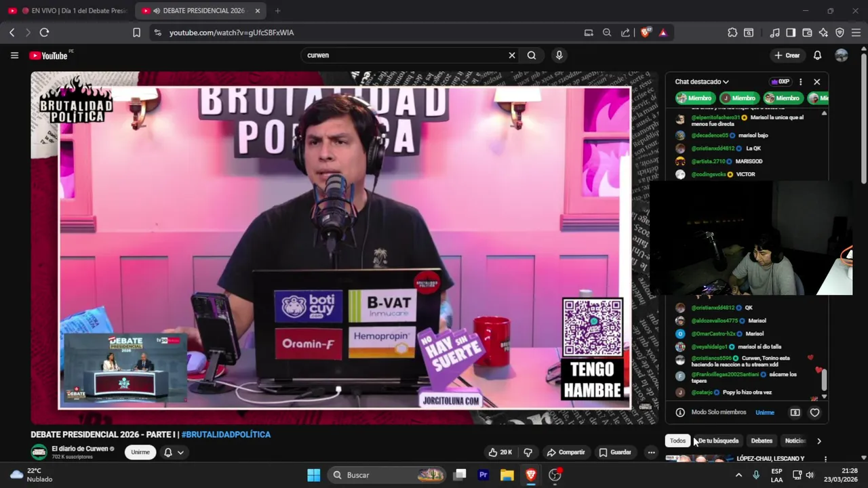Install or cast from the screen icon
868x488 pixels.
tap(589, 33)
